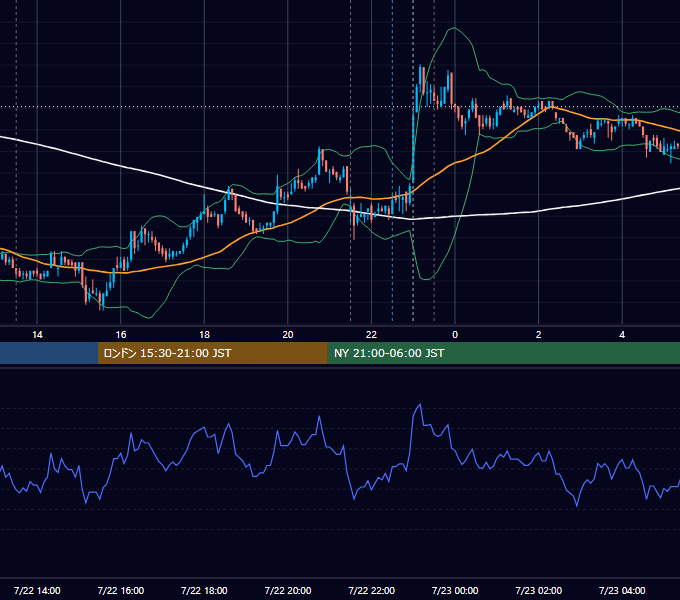Click the 7/23 02:00 time label
Image resolution: width=680 pixels, height=600 pixels.
539,590
